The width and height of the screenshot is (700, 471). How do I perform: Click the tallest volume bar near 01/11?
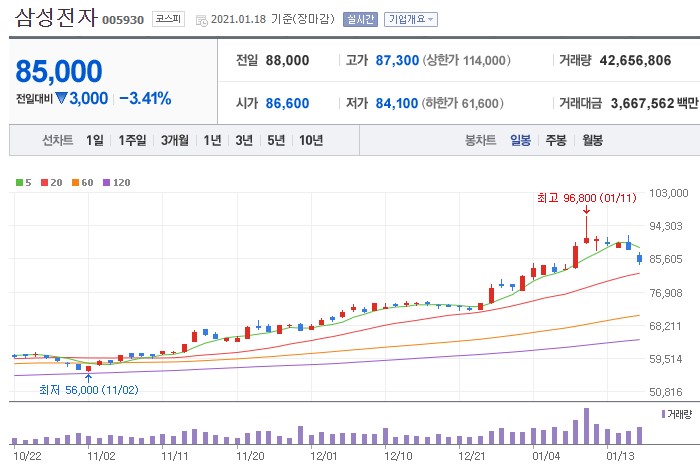point(586,426)
